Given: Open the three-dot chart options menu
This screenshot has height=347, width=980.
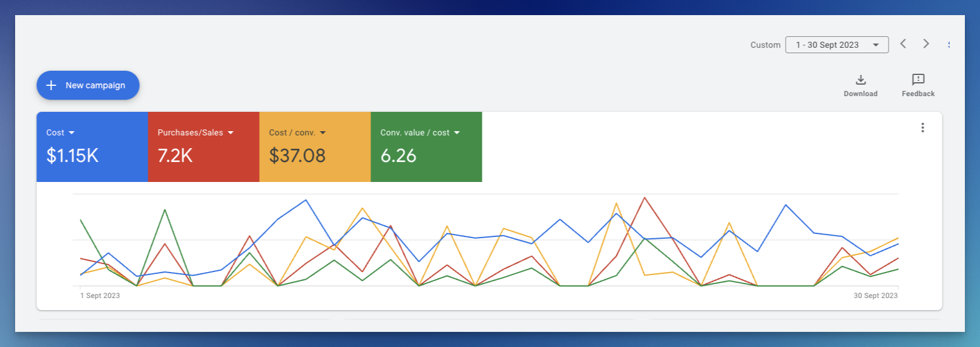Looking at the screenshot, I should [x=922, y=128].
